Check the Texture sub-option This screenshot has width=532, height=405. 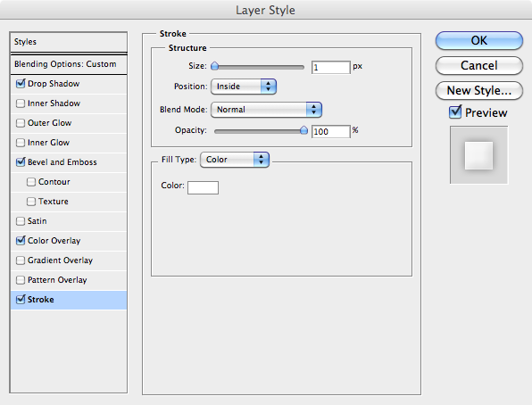pos(31,202)
